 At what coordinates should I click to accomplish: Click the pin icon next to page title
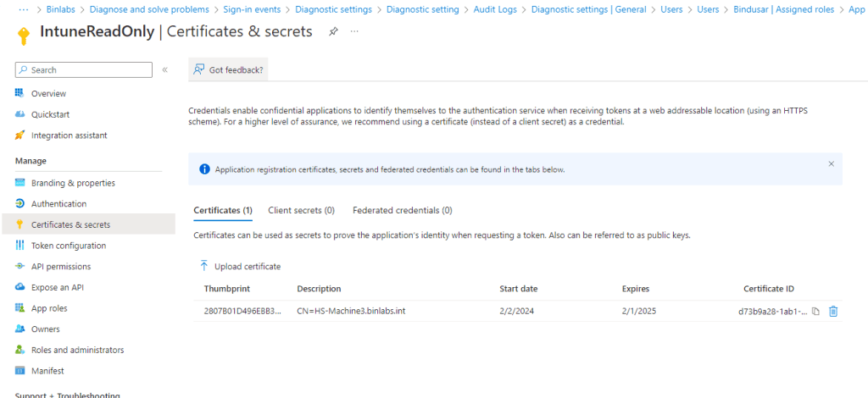[334, 31]
